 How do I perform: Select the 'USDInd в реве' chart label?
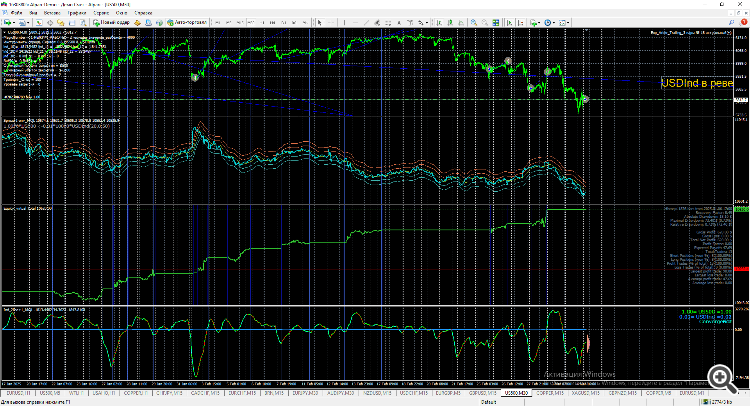coord(696,83)
